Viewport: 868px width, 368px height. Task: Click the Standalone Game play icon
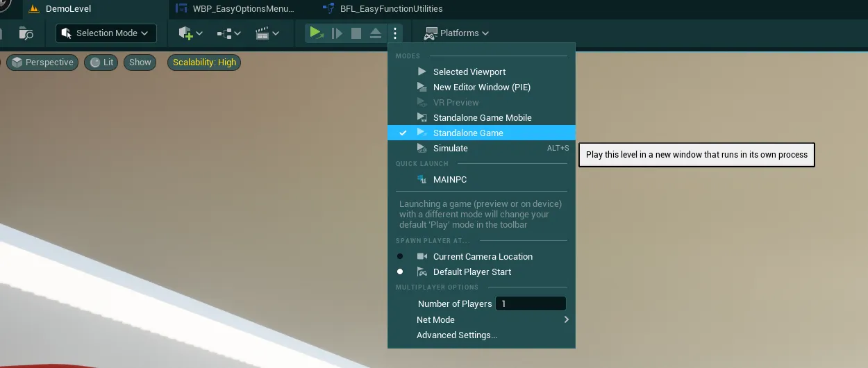pyautogui.click(x=422, y=133)
